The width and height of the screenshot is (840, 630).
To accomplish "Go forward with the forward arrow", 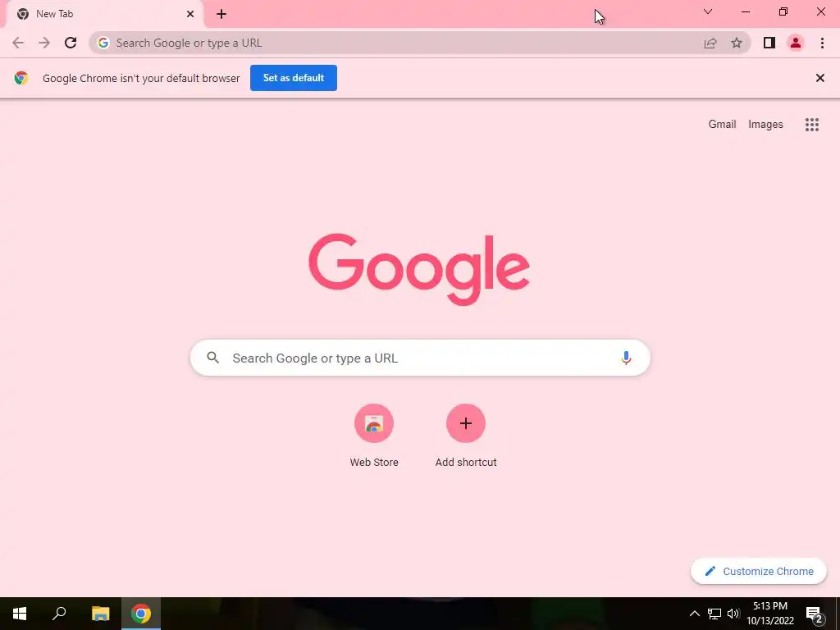I will pyautogui.click(x=44, y=43).
